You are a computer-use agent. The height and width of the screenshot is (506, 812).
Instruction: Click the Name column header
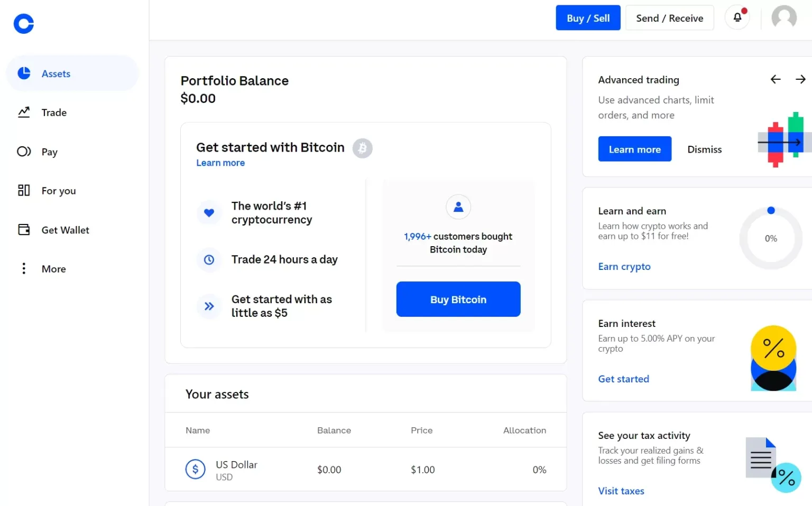198,430
